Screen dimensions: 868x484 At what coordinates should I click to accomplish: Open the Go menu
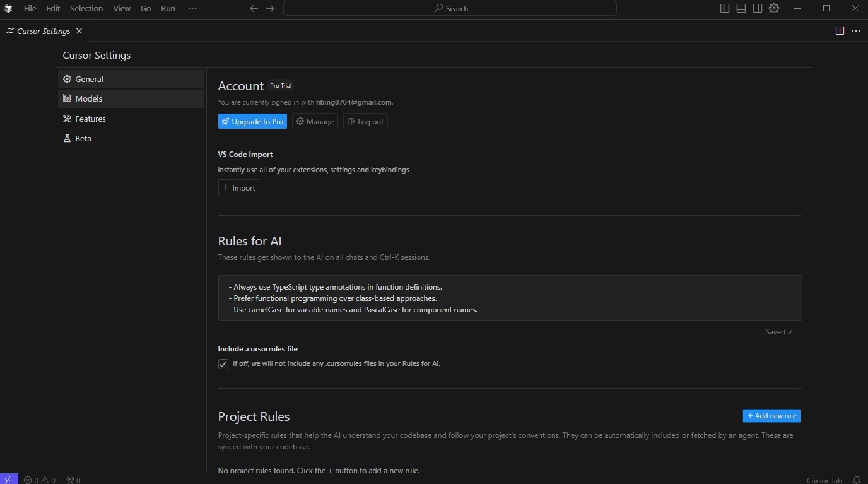[x=146, y=8]
